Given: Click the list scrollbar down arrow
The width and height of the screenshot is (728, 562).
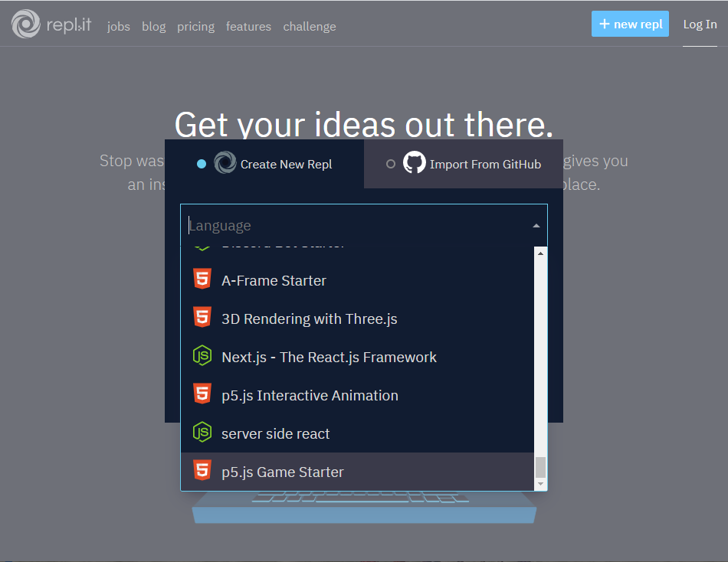Looking at the screenshot, I should (540, 484).
